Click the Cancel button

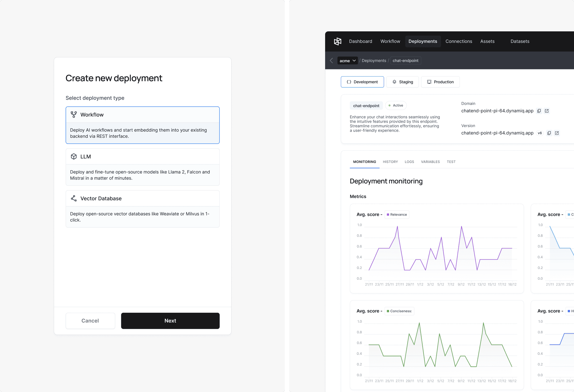click(x=90, y=321)
